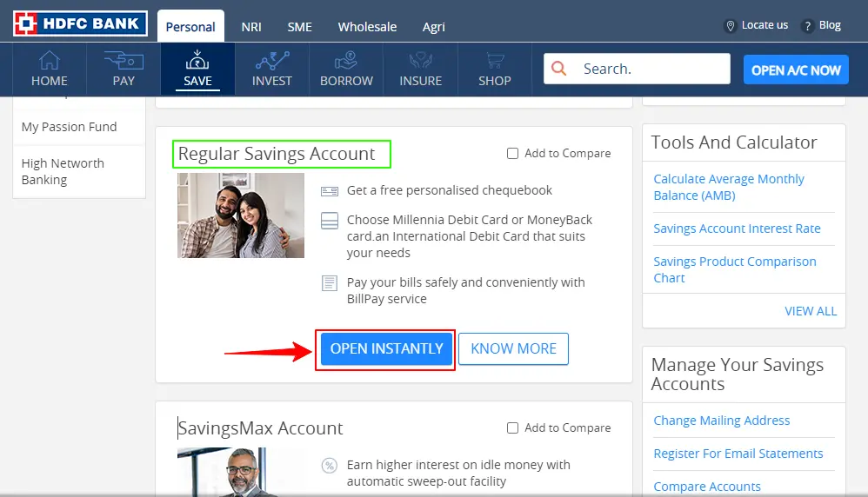Switch to the SME tab
Image resolution: width=868 pixels, height=497 pixels.
tap(299, 27)
